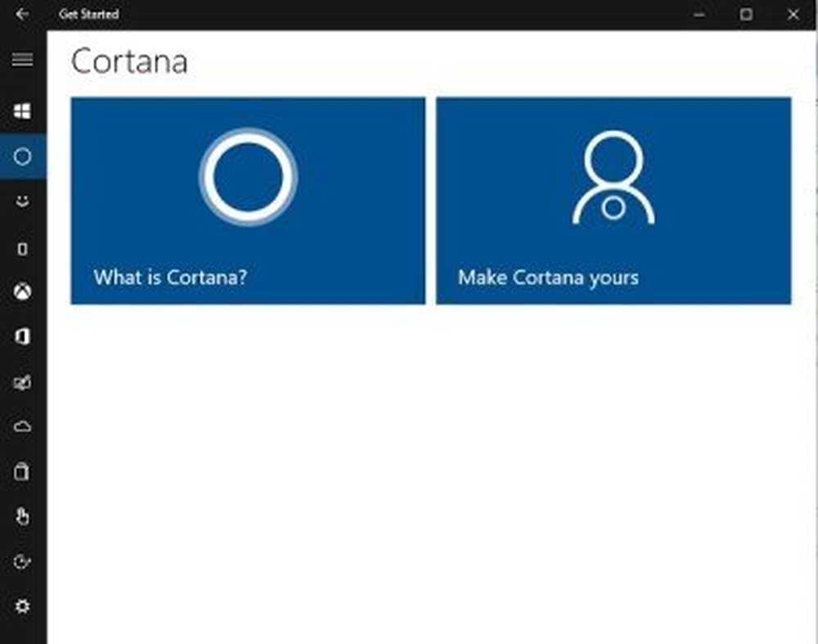Open the Settings gear at sidebar bottom
818x644 pixels.
click(23, 606)
